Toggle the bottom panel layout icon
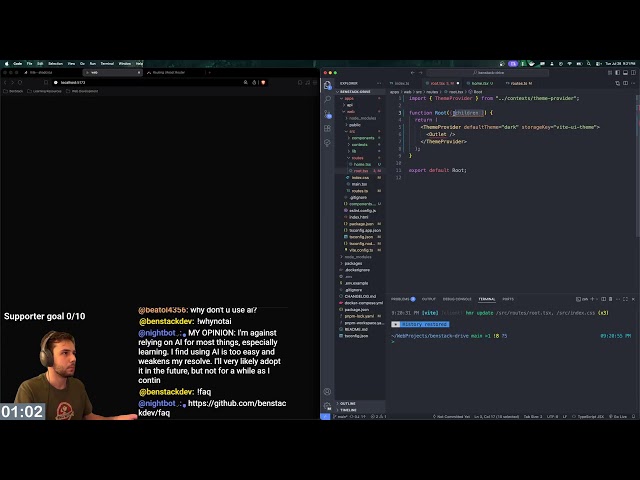This screenshot has height=480, width=640. (625, 73)
